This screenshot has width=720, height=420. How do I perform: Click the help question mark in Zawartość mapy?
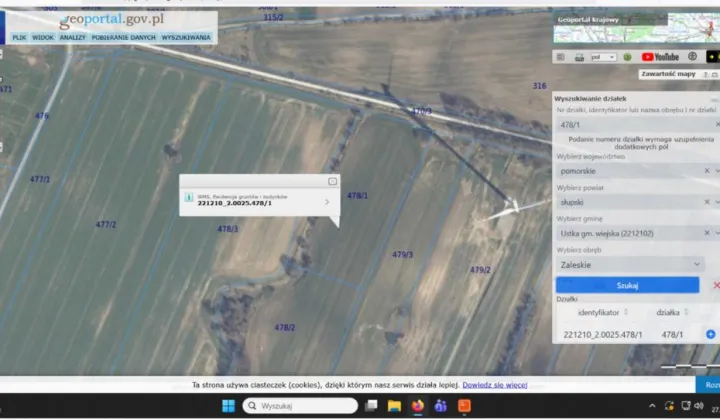pyautogui.click(x=705, y=74)
